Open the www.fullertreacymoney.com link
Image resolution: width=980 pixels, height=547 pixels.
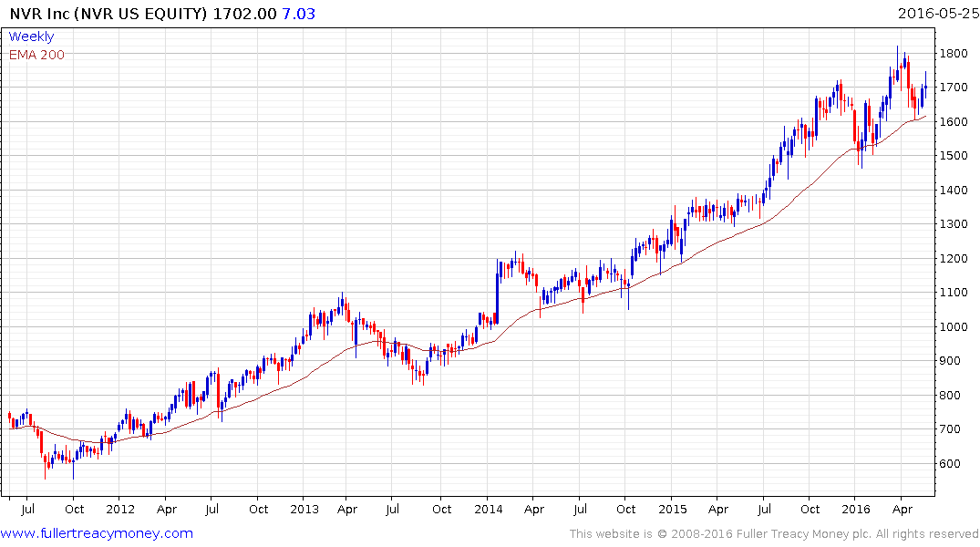(97, 533)
